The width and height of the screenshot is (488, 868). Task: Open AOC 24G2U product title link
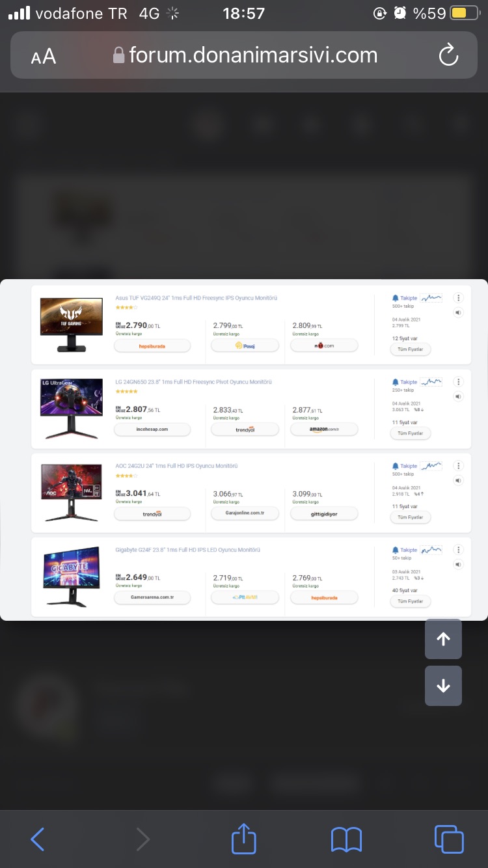click(176, 466)
